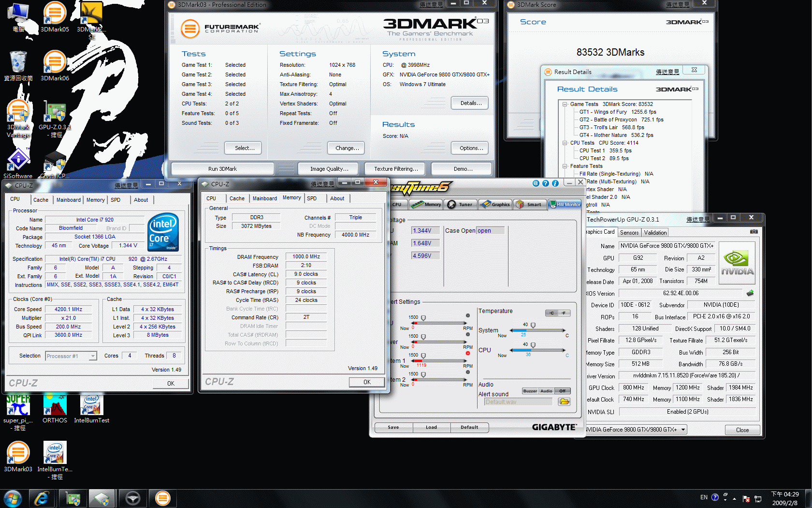The width and height of the screenshot is (812, 508).
Task: Open the Recycle Bin desktop icon
Action: [x=18, y=66]
